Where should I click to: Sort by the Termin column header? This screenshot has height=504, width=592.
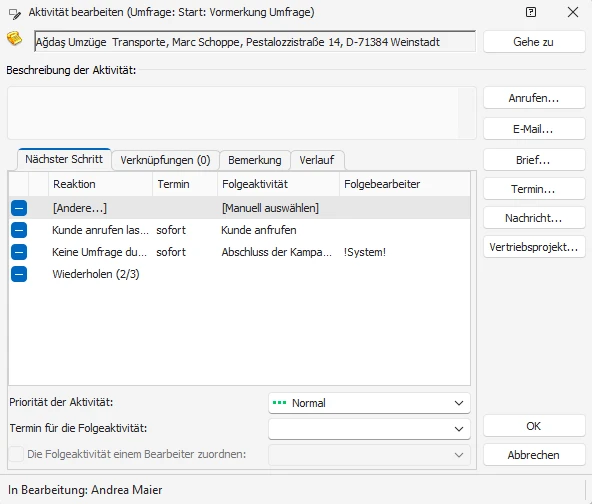(185, 184)
